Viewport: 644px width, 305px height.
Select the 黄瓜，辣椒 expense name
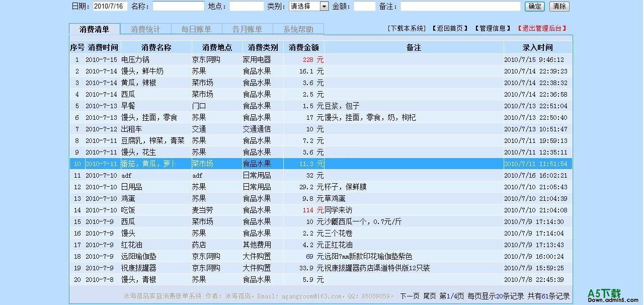[x=139, y=83]
